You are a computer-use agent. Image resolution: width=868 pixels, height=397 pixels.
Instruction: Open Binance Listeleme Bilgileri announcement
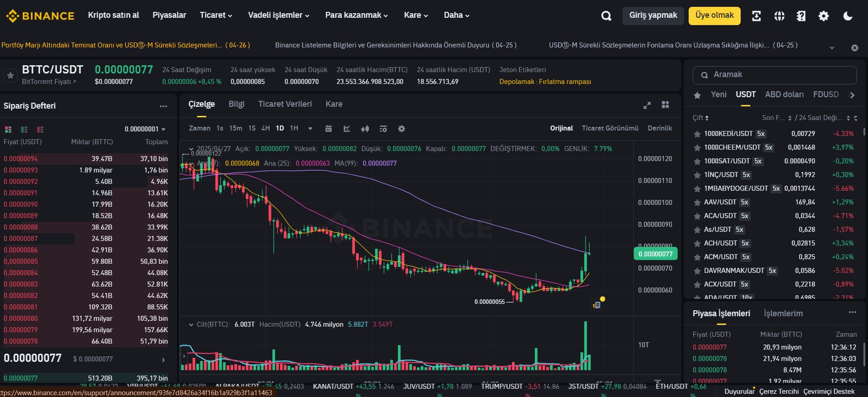pos(396,45)
